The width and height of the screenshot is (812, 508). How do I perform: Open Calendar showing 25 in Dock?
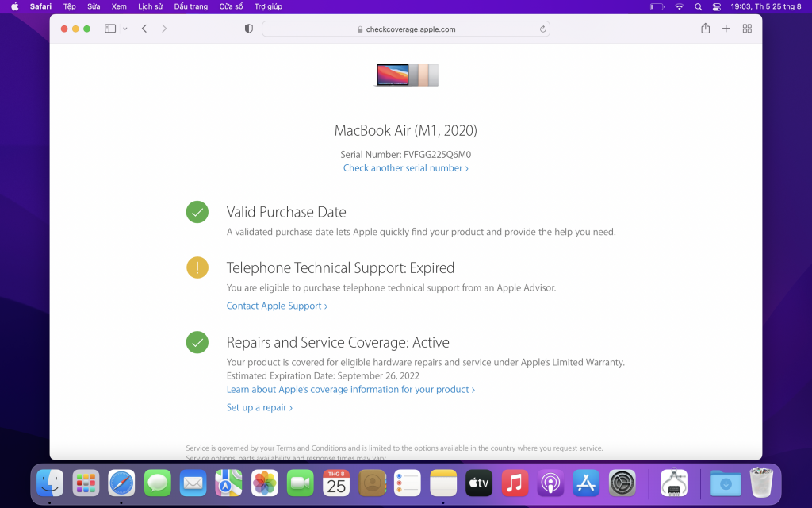coord(336,483)
